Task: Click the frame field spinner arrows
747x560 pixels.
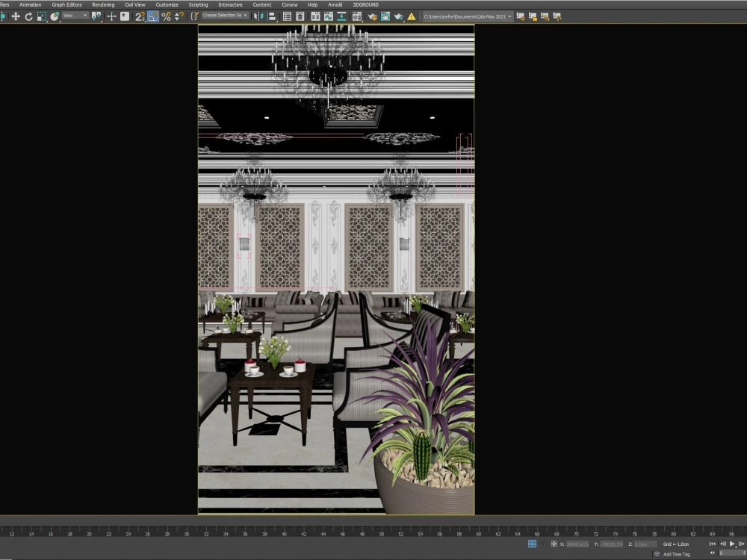Action: tap(745, 553)
